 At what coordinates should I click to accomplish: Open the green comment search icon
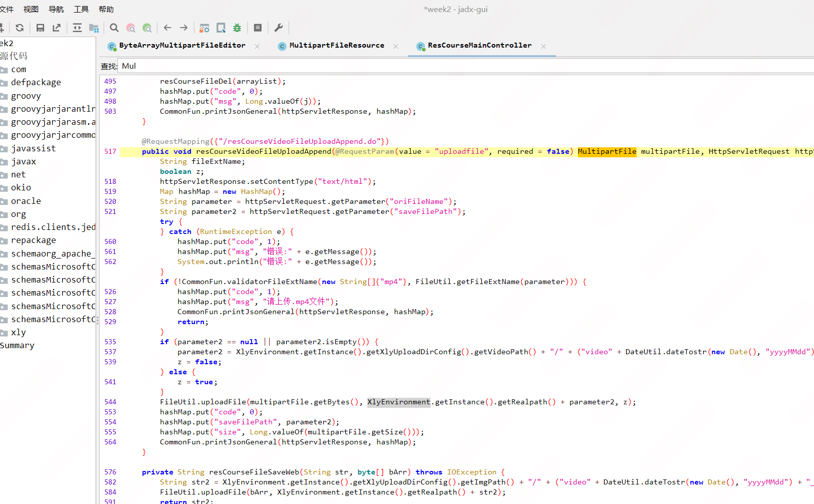(147, 28)
